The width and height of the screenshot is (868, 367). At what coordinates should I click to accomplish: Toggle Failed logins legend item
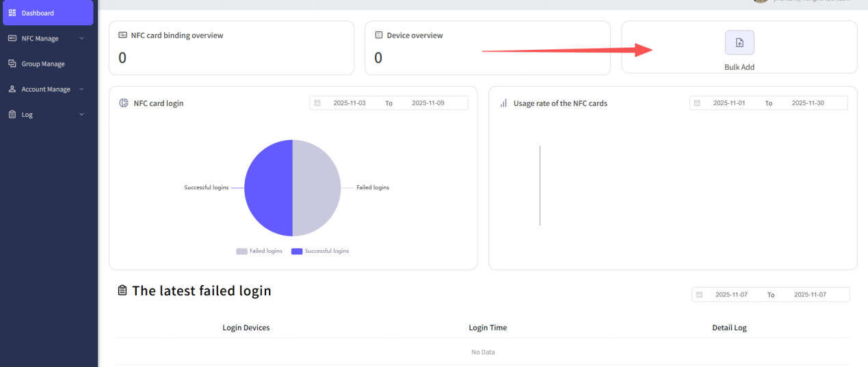(x=259, y=252)
